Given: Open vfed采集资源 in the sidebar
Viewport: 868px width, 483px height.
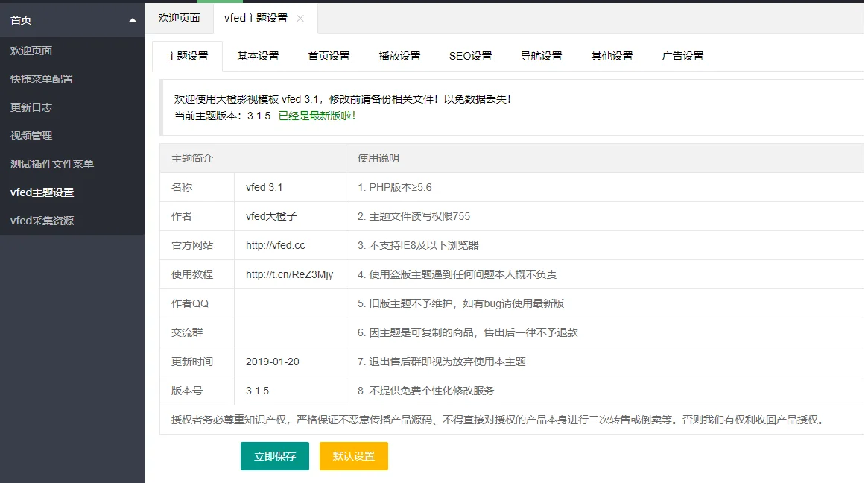Looking at the screenshot, I should click(x=72, y=221).
